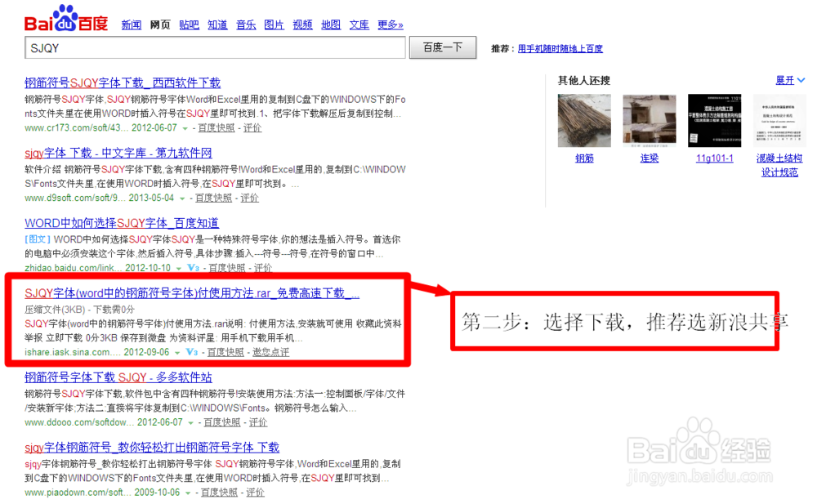This screenshot has height=504, width=817.
Task: Open result sjqy字体 下载 - 中文字库 - 第九软件网
Action: tap(118, 153)
